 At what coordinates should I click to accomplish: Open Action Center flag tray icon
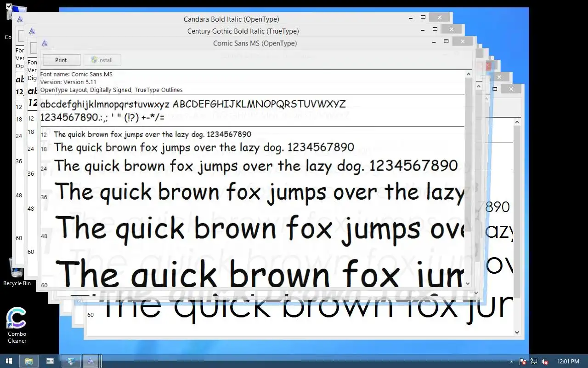pos(523,362)
